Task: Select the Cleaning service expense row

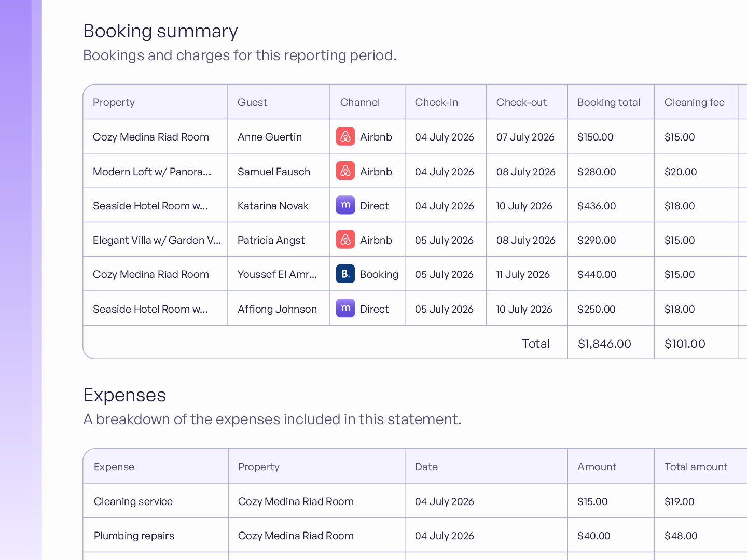Action: click(415, 501)
